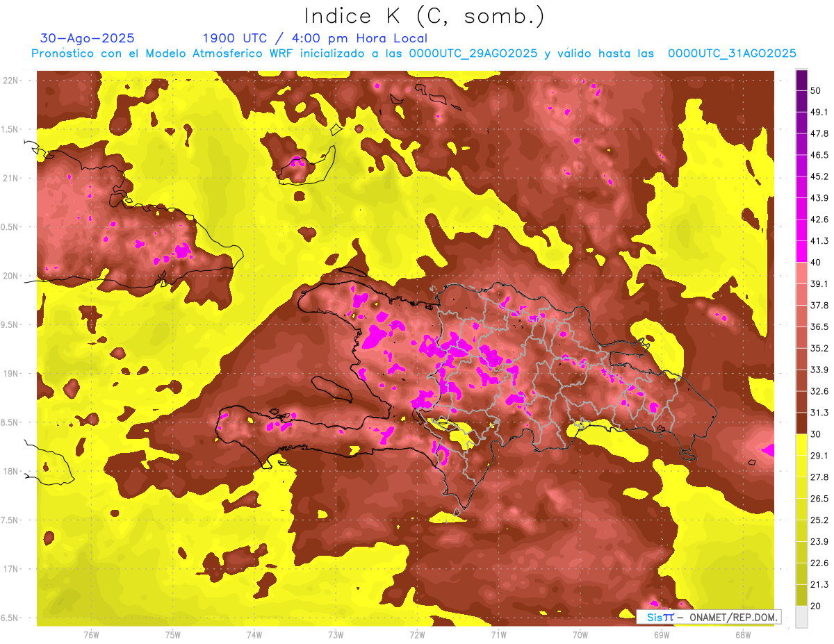Screen dimensions: 834x644
Task: Click the latitude label "17N"
Action: (x=10, y=570)
